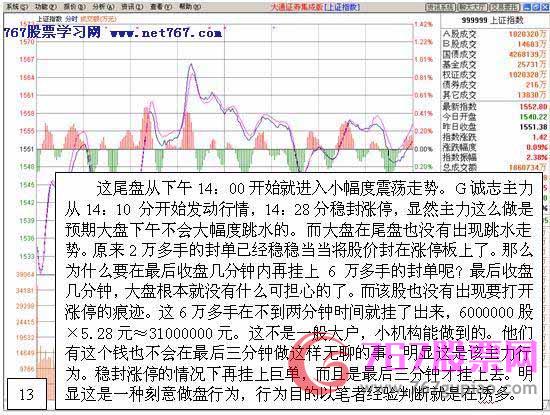The width and height of the screenshot is (550, 415).
Task: Click the 交易委托 button in title bar
Action: tap(504, 7)
